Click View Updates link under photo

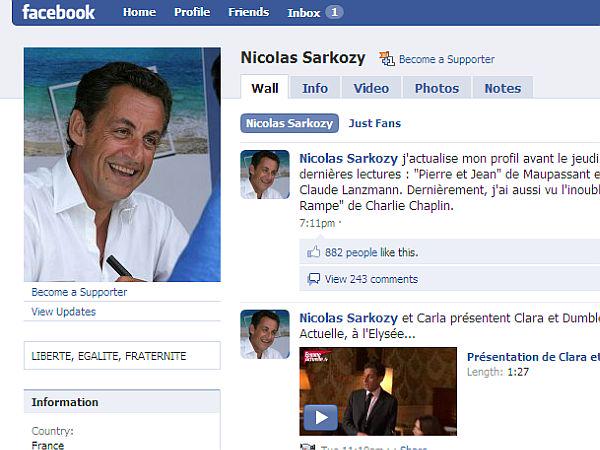coord(64,312)
